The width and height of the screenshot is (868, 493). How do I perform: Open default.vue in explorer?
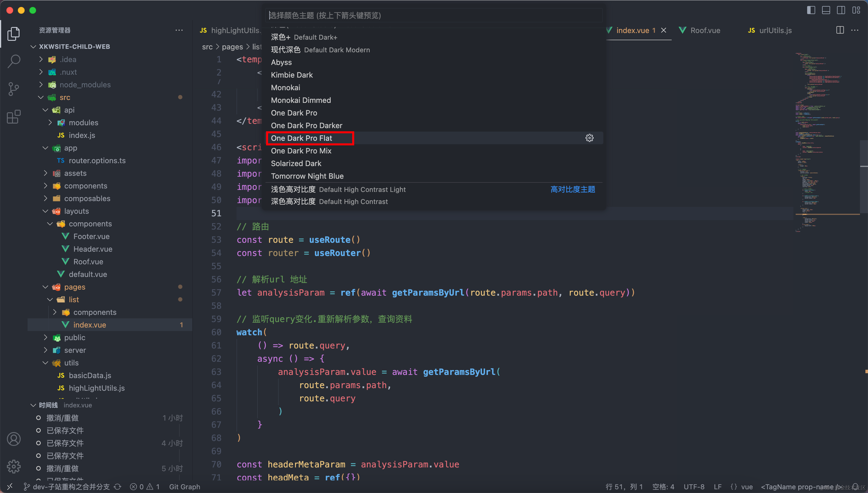click(88, 274)
